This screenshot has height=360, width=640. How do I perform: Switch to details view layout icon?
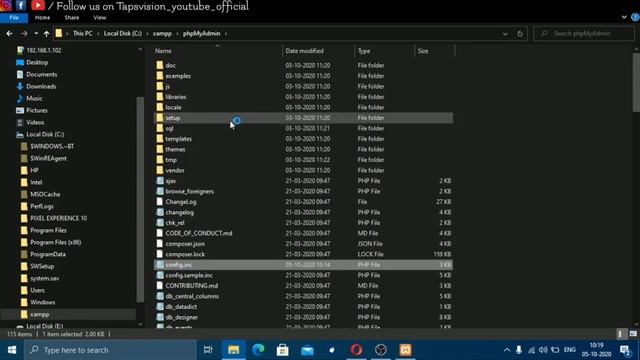tap(620, 334)
